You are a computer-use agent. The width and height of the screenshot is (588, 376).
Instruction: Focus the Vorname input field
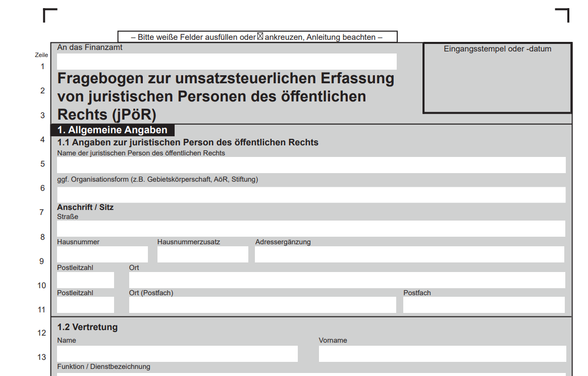click(x=442, y=354)
